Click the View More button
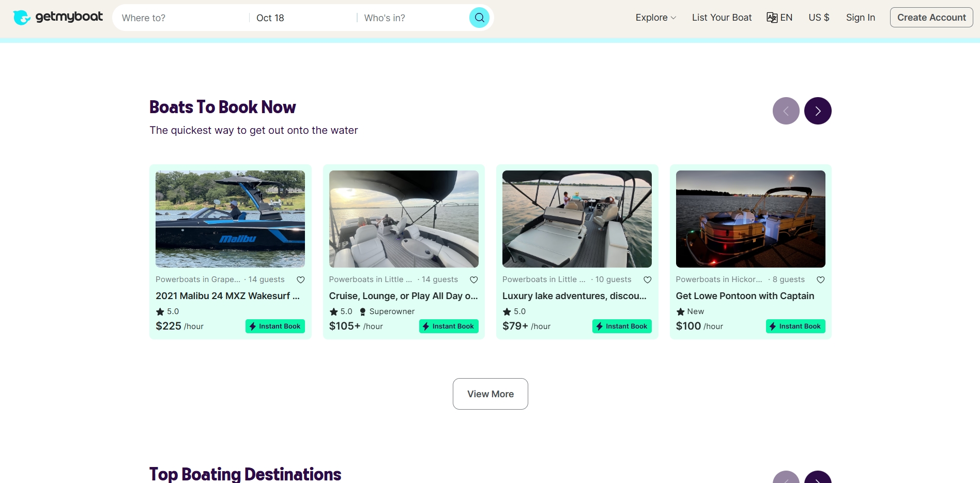Viewport: 980px width, 483px height. 490,394
